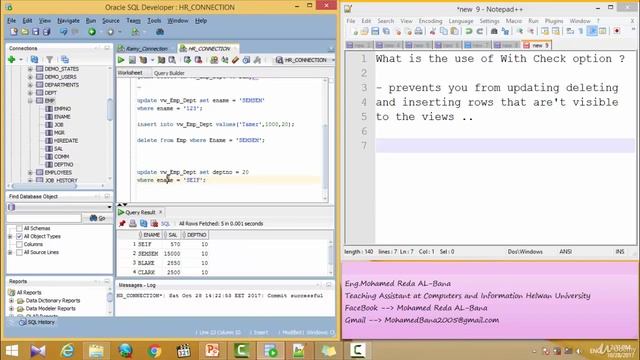
Task: Click Save All icon in SQL Developer toolbar
Action: click(x=47, y=31)
